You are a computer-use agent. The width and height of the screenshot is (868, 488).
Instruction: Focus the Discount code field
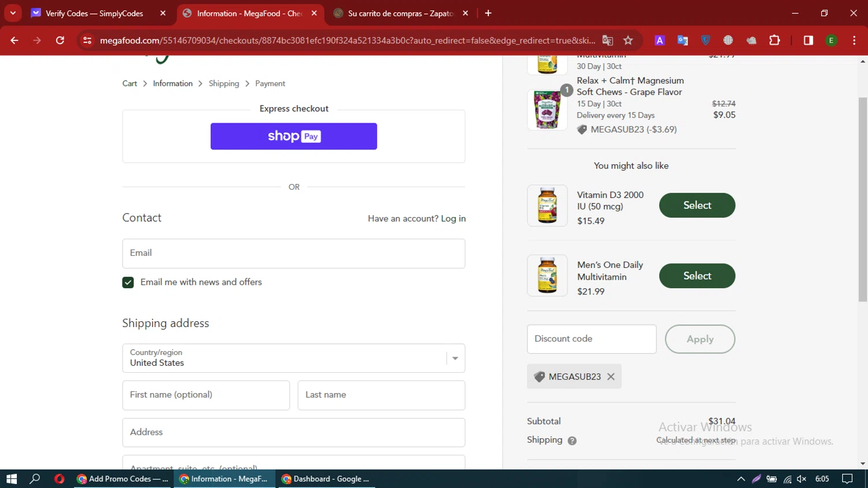[591, 339]
